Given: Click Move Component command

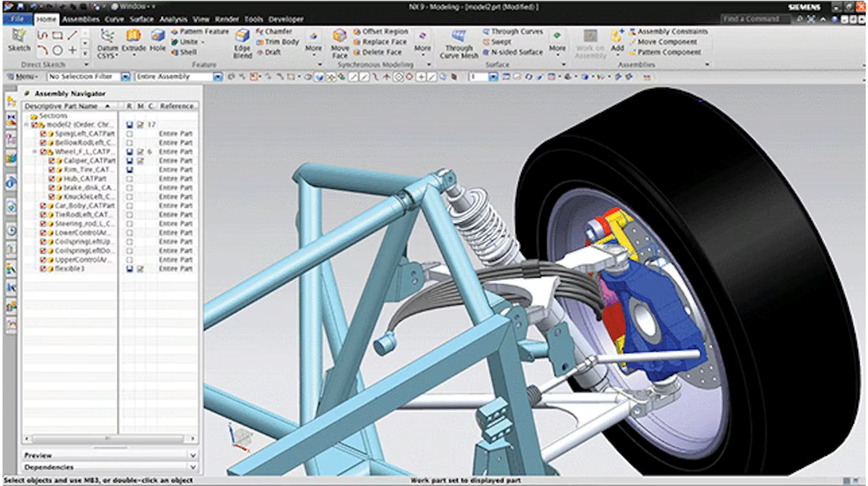Looking at the screenshot, I should click(x=662, y=42).
